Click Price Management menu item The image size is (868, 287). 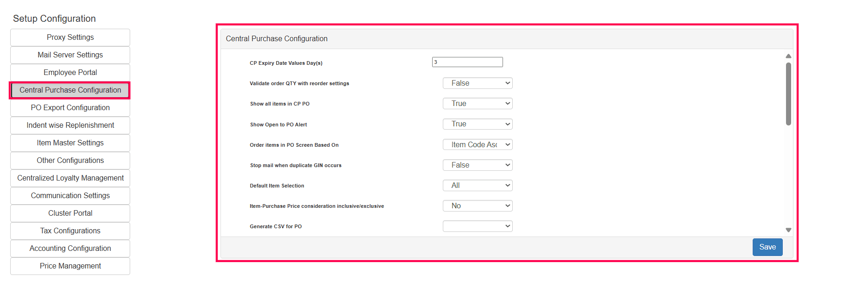coord(70,266)
